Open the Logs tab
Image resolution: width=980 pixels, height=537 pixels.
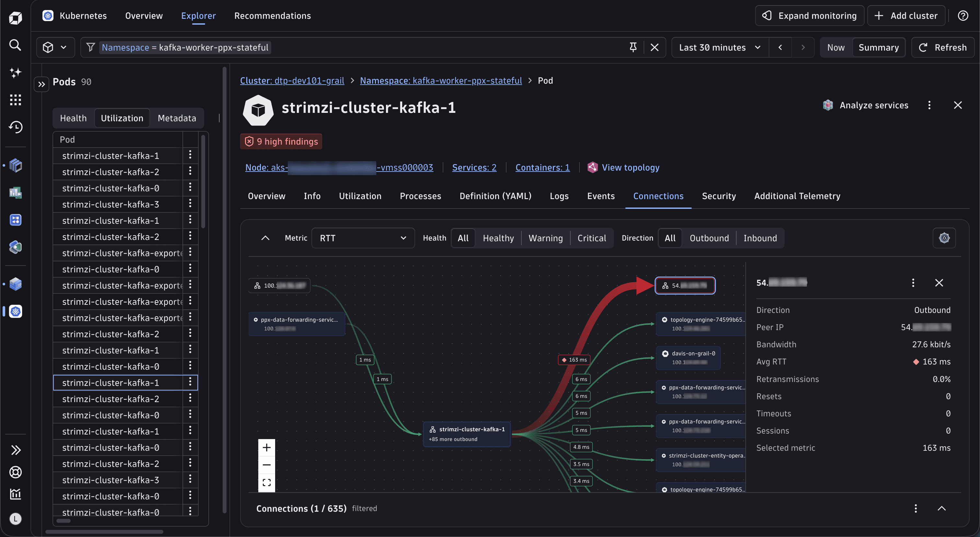(x=559, y=196)
